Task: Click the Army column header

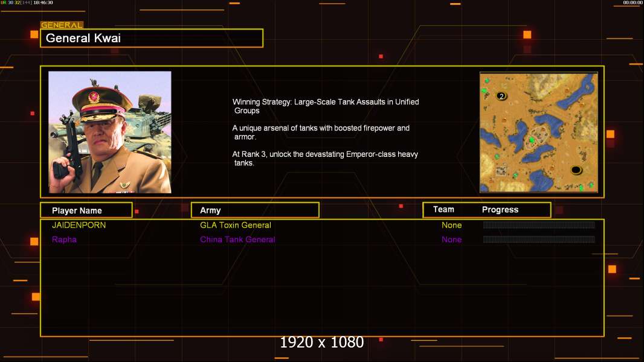Action: point(255,211)
